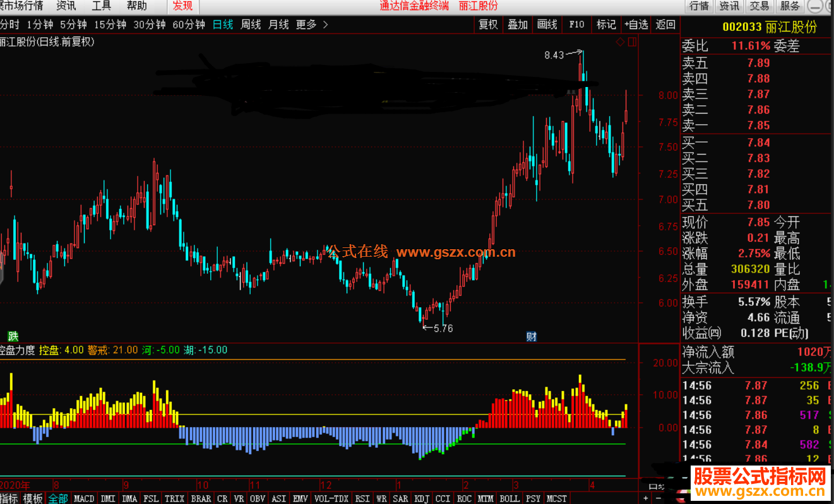Click the split-panel icon above the chart

tap(632, 42)
